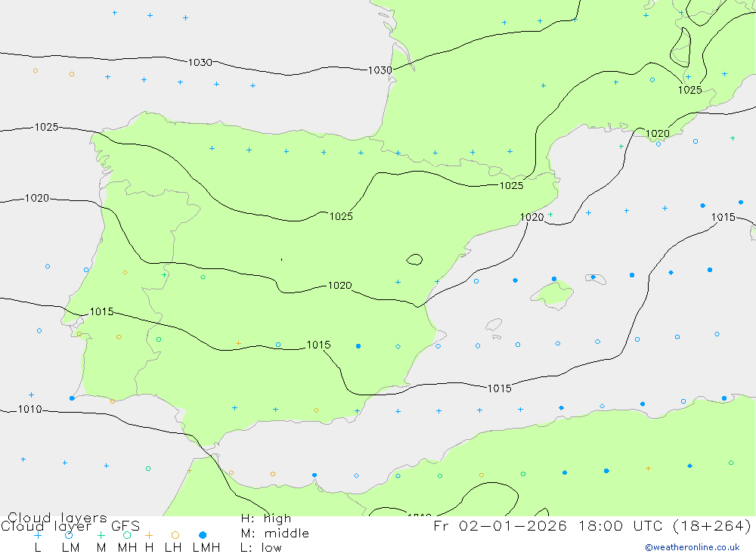Click the 'LM' legend label
Screen dimensions: 756x554
(70, 548)
